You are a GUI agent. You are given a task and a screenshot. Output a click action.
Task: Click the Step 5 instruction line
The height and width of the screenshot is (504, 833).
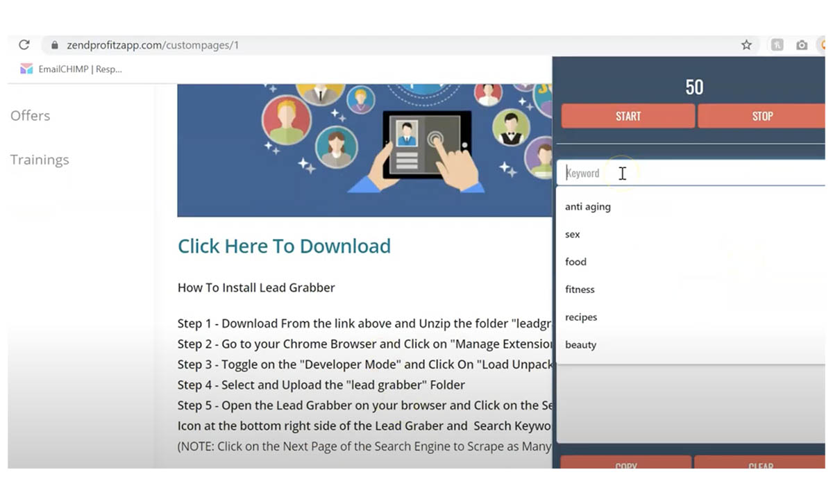[364, 405]
